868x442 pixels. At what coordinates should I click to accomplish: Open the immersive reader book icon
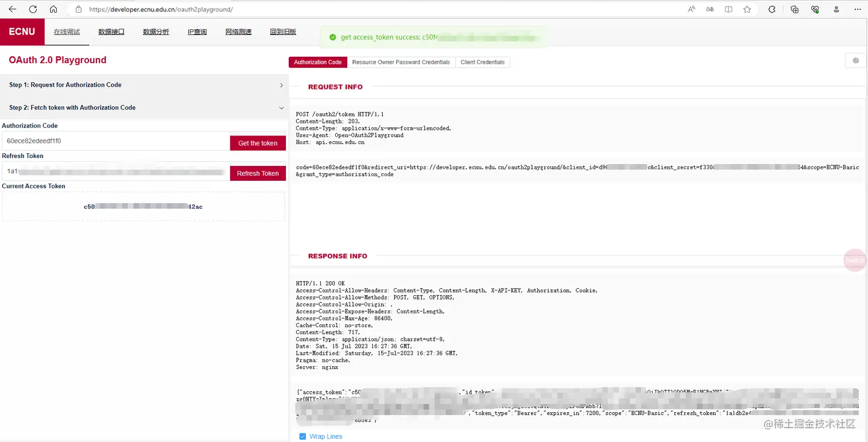[728, 9]
